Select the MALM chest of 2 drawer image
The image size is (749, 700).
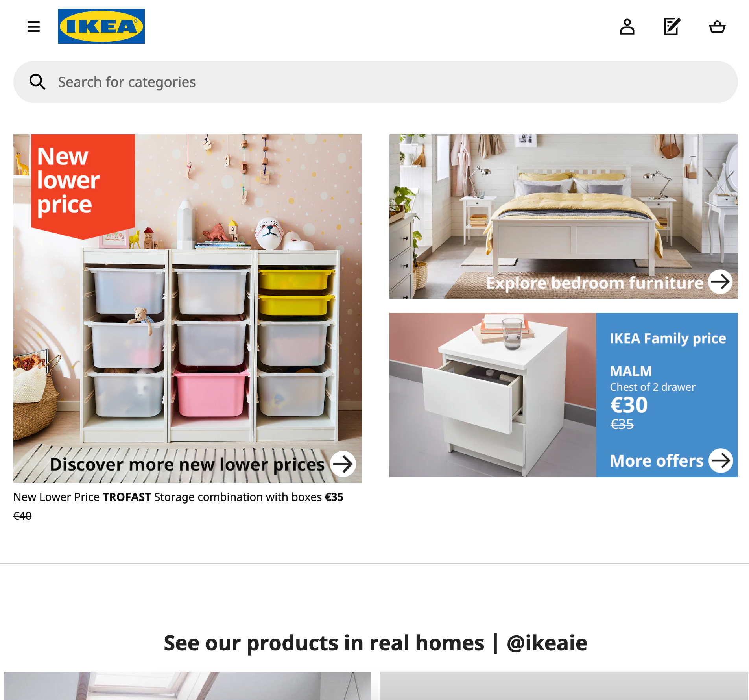click(493, 395)
